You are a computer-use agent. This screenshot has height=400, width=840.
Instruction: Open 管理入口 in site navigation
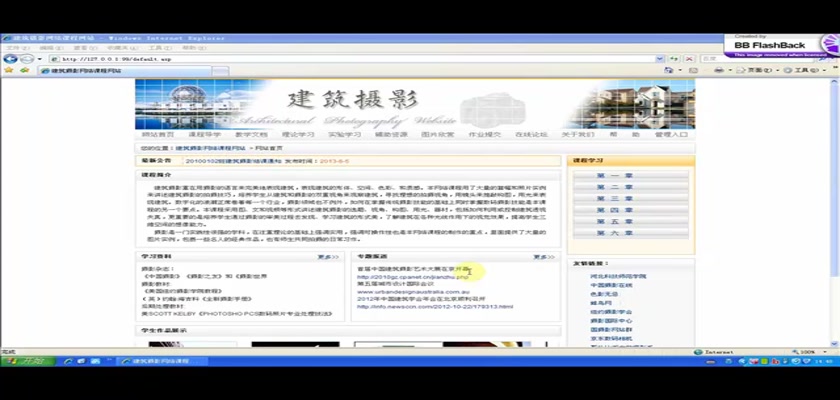(x=671, y=134)
